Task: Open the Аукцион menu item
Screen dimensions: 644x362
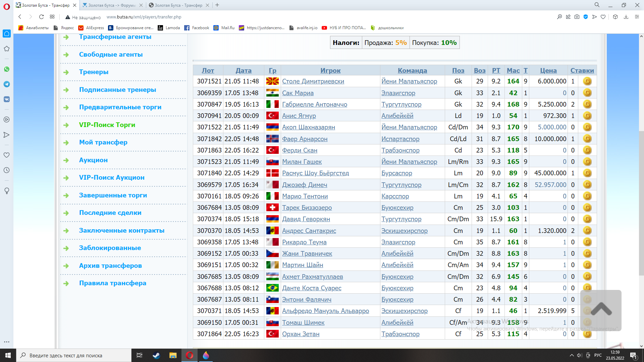Action: [x=93, y=160]
